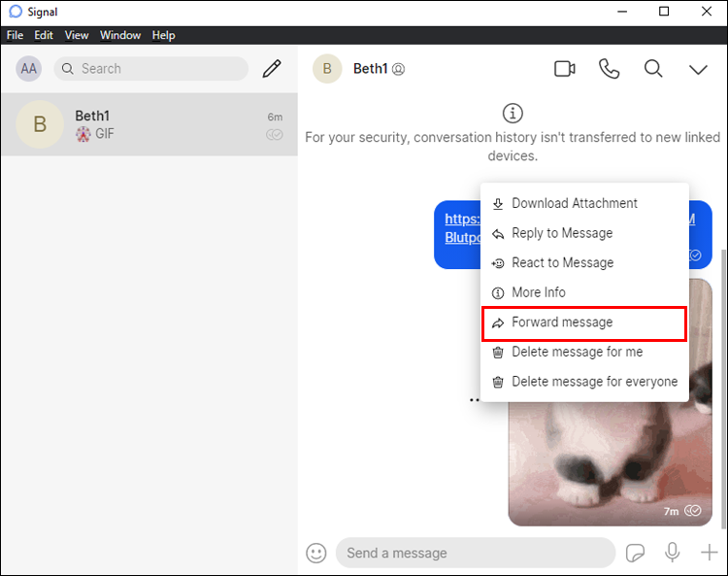728x576 pixels.
Task: Click the Signal logo in title bar
Action: (16, 12)
